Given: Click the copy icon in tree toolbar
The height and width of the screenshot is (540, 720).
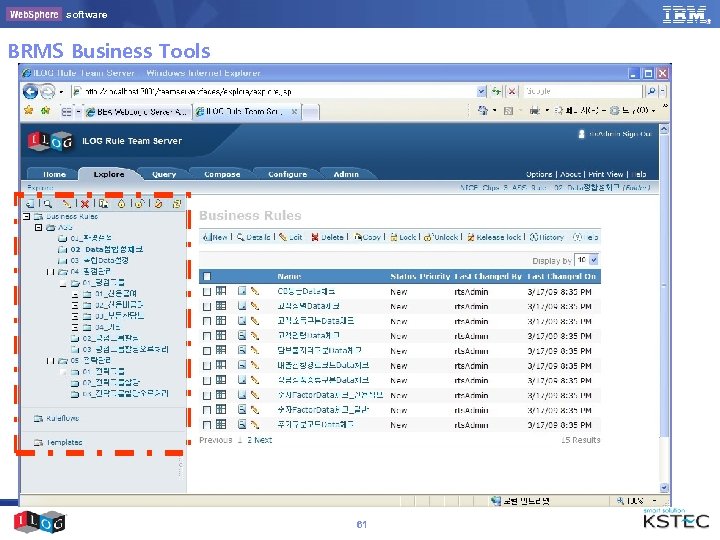Looking at the screenshot, I should pos(103,203).
